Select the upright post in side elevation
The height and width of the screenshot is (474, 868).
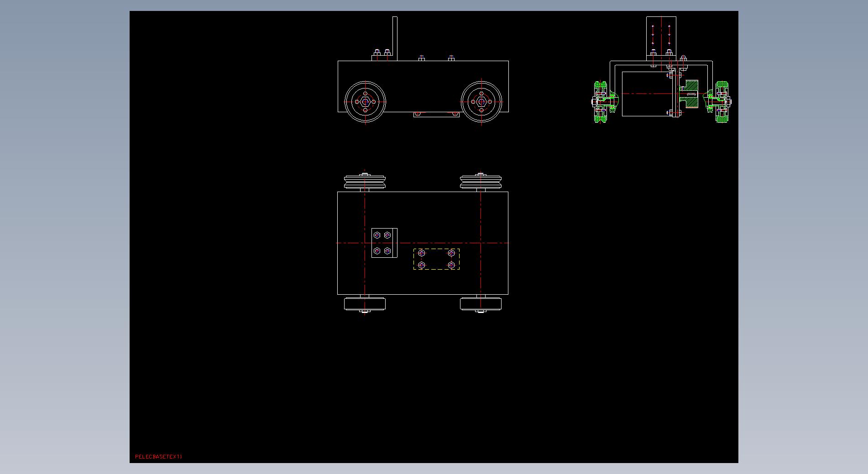pos(395,39)
